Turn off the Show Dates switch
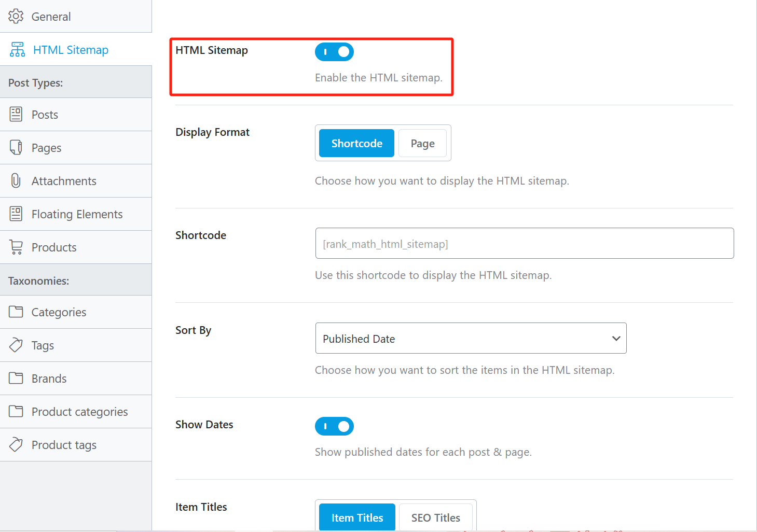 (x=334, y=426)
